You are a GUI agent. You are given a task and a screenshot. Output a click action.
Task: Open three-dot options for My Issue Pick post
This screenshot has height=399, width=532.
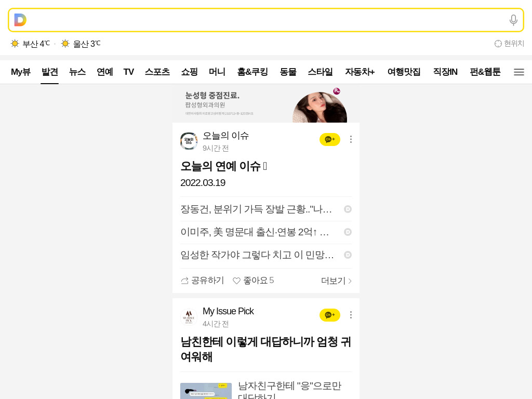pyautogui.click(x=351, y=315)
